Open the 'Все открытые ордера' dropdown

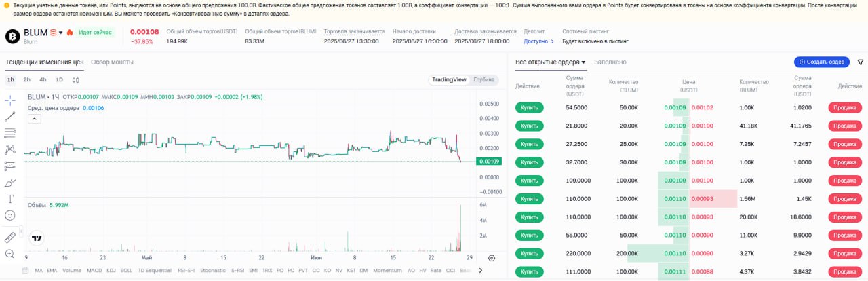(x=551, y=62)
